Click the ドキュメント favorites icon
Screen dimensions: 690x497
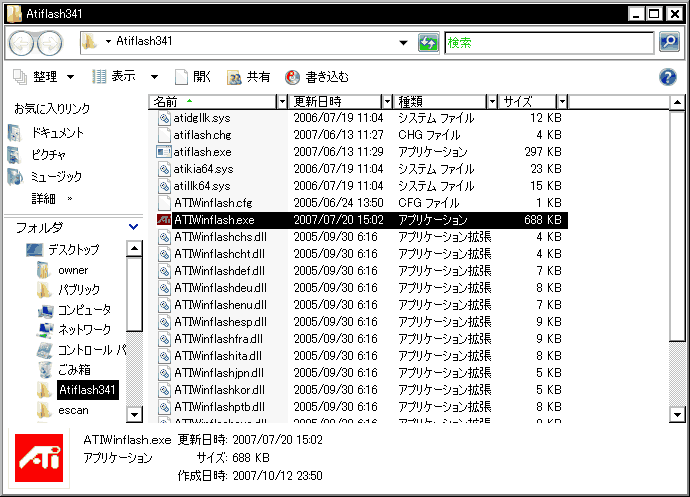[x=14, y=133]
